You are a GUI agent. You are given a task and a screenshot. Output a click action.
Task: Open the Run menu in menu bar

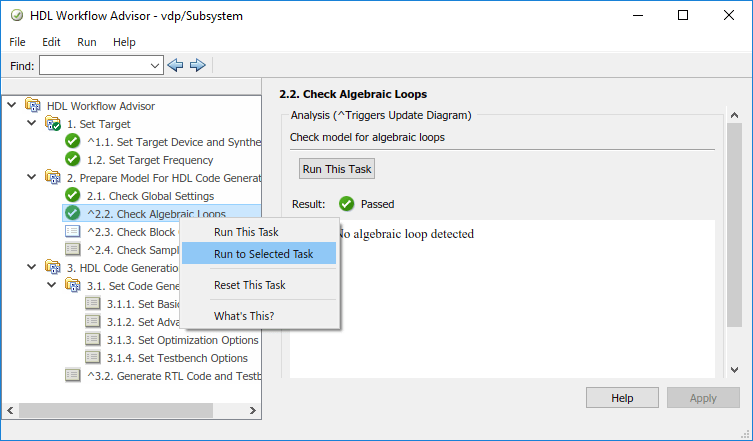pos(87,42)
